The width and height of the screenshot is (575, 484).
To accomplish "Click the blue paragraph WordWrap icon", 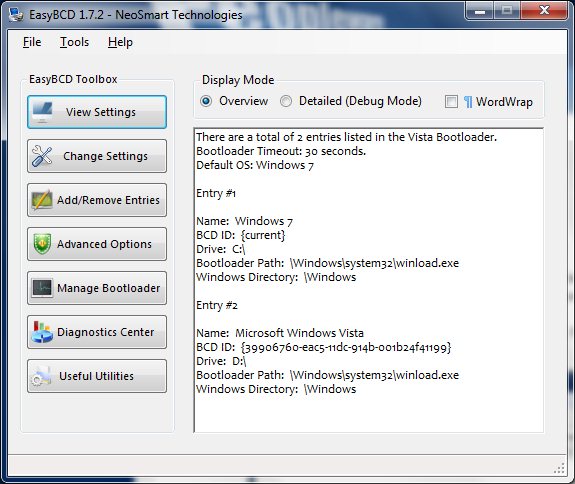I will coord(468,102).
